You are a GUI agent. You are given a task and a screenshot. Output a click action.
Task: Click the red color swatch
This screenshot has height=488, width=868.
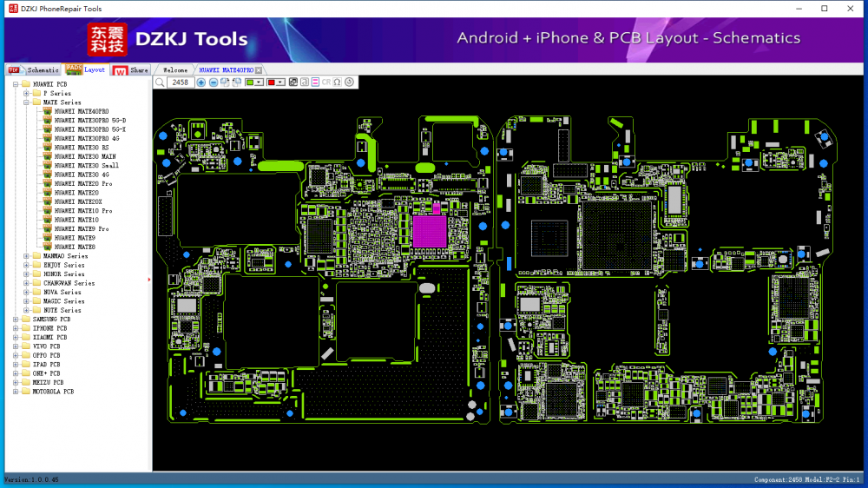click(x=271, y=82)
